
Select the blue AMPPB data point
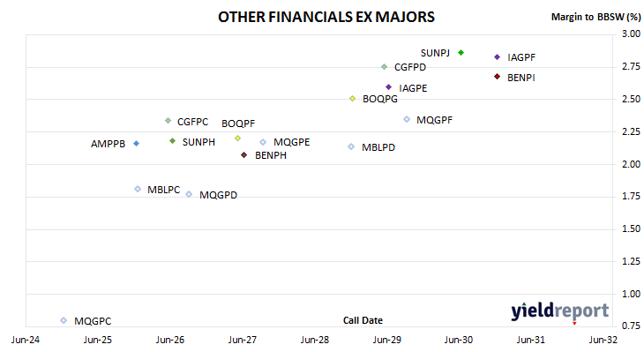click(137, 143)
